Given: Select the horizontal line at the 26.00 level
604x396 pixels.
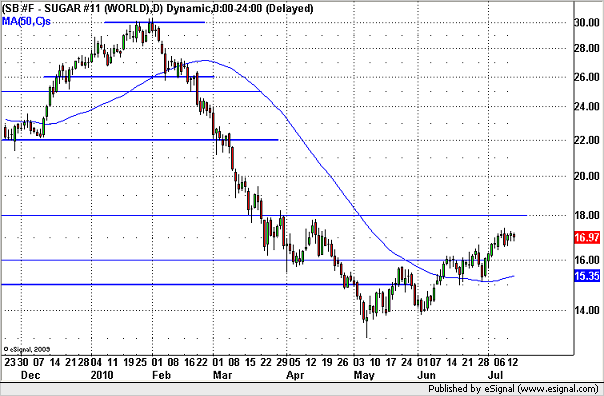Looking at the screenshot, I should coord(129,77).
